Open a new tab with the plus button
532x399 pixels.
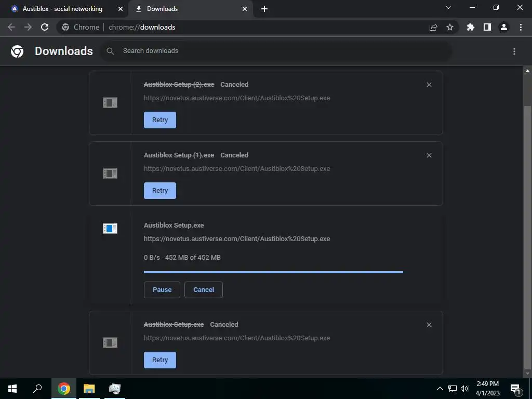[x=264, y=9]
